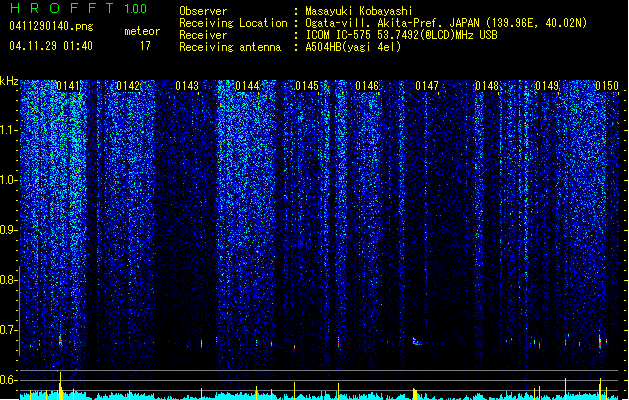Click the 0142 time marker
Viewport: 629px width, 400px height.
(128, 86)
